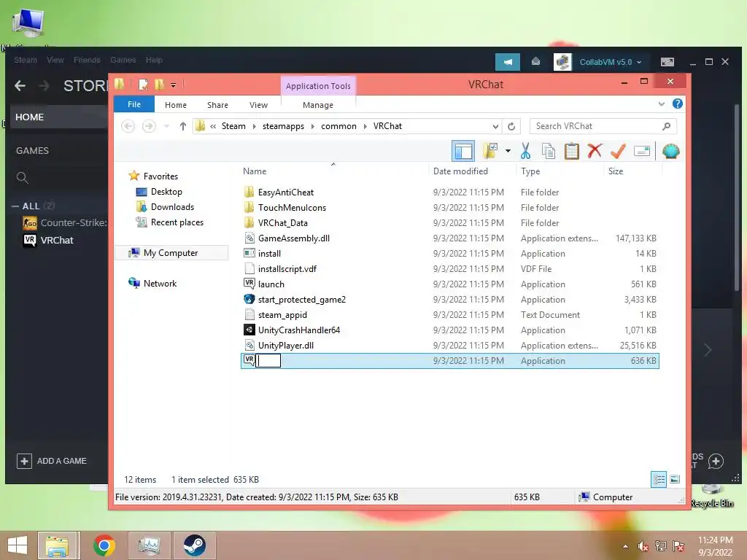Open Desktop in Favorites
This screenshot has width=747, height=560.
tap(166, 192)
